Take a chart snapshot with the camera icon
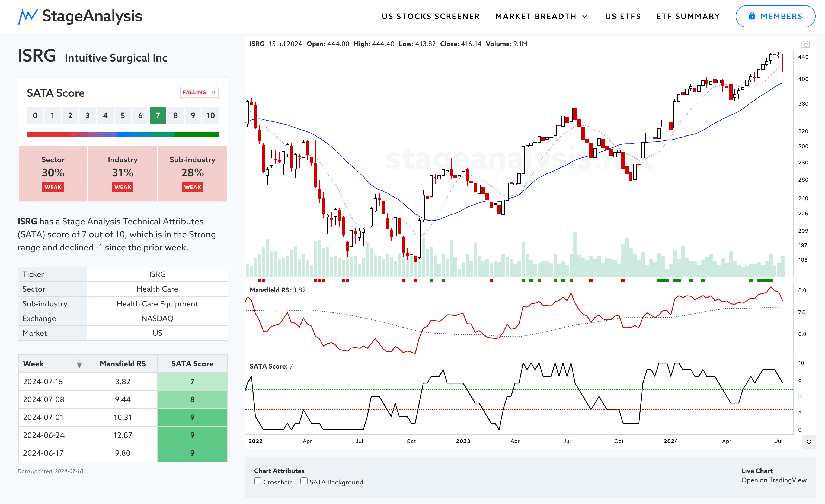The width and height of the screenshot is (825, 504). [805, 44]
